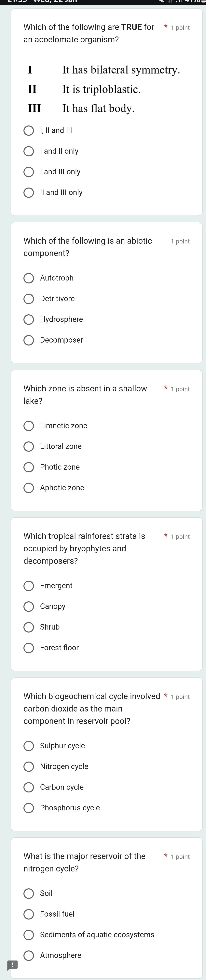Image resolution: width=206 pixels, height=980 pixels.
Task: Select radio button 'I, II and III'
Action: [29, 130]
